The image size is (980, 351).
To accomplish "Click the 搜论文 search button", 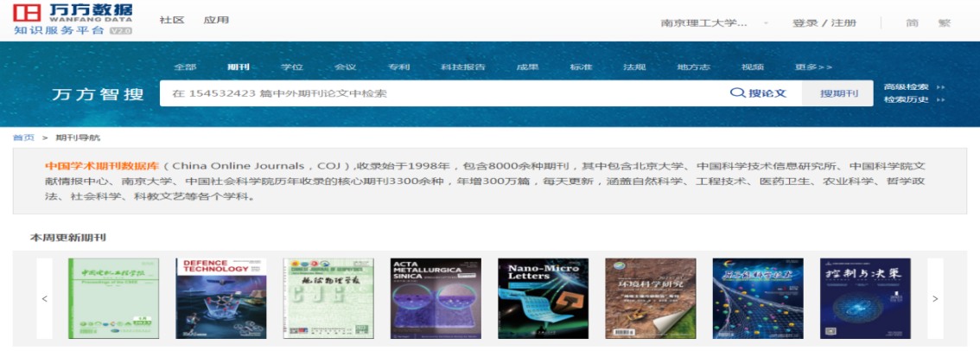I will pyautogui.click(x=758, y=93).
